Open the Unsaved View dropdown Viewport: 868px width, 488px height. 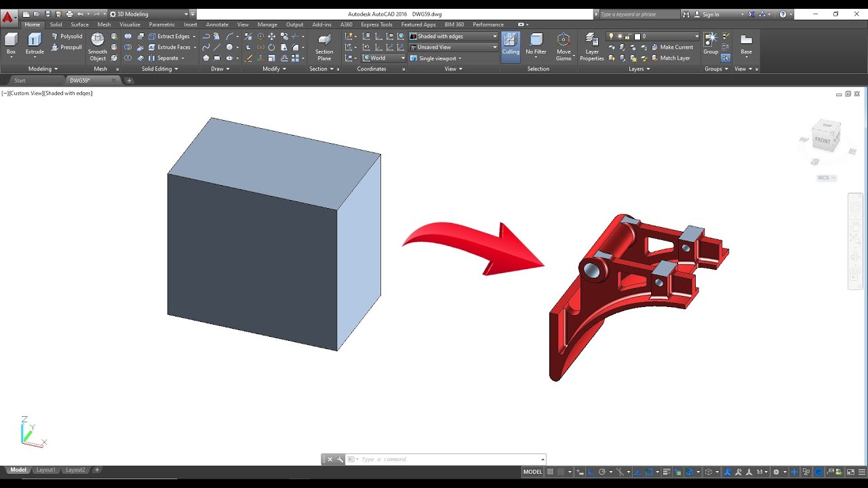coord(454,47)
